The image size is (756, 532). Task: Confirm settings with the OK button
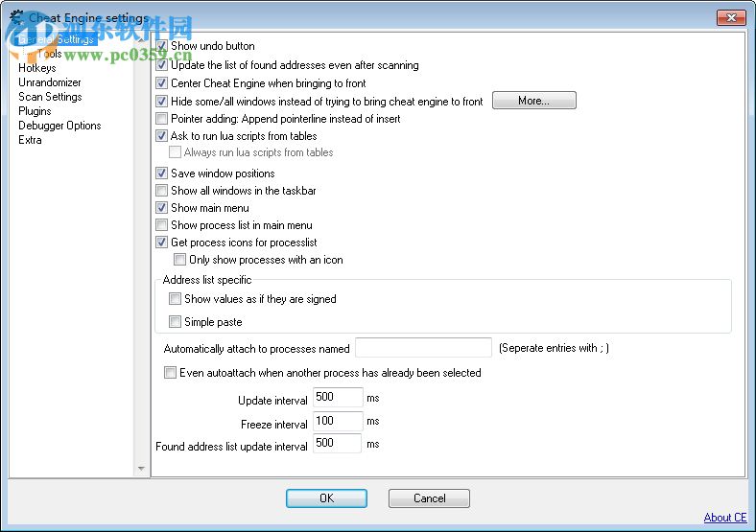point(326,498)
